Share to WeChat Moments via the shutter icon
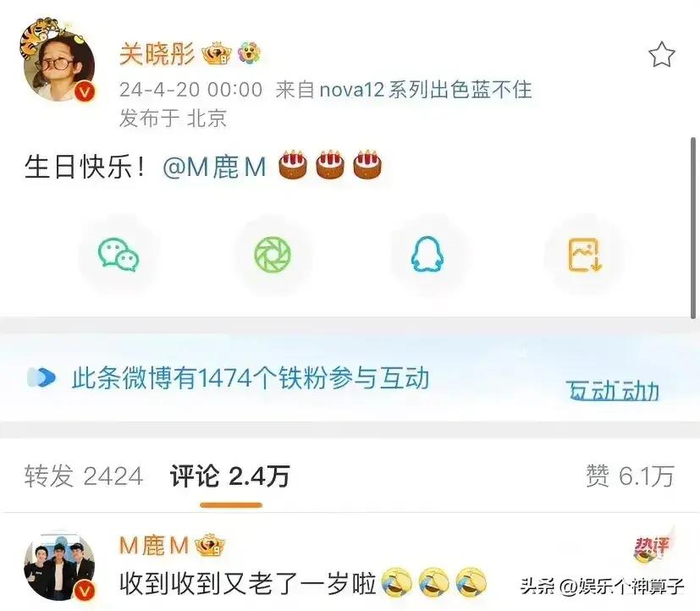700x611 pixels. 273,255
